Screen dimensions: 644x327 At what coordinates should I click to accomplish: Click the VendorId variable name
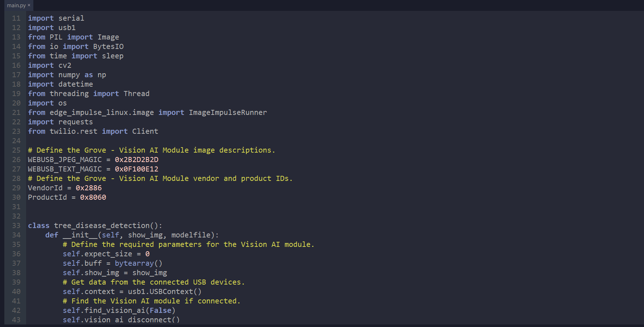click(45, 188)
